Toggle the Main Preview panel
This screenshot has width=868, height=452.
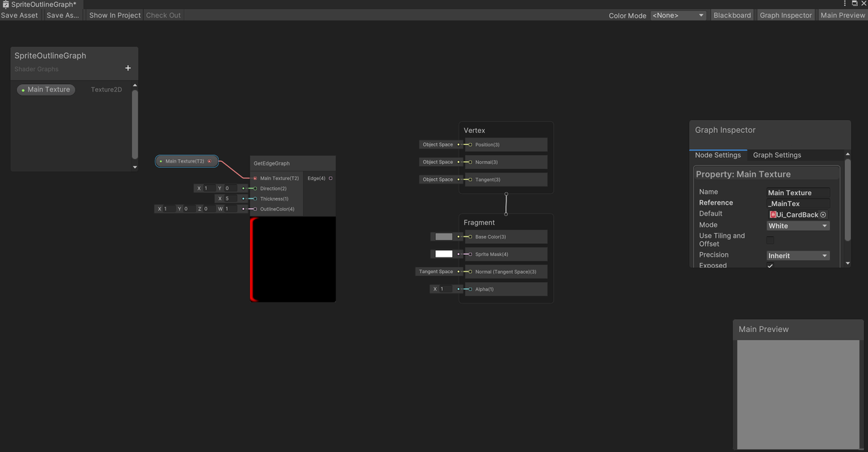click(x=842, y=15)
